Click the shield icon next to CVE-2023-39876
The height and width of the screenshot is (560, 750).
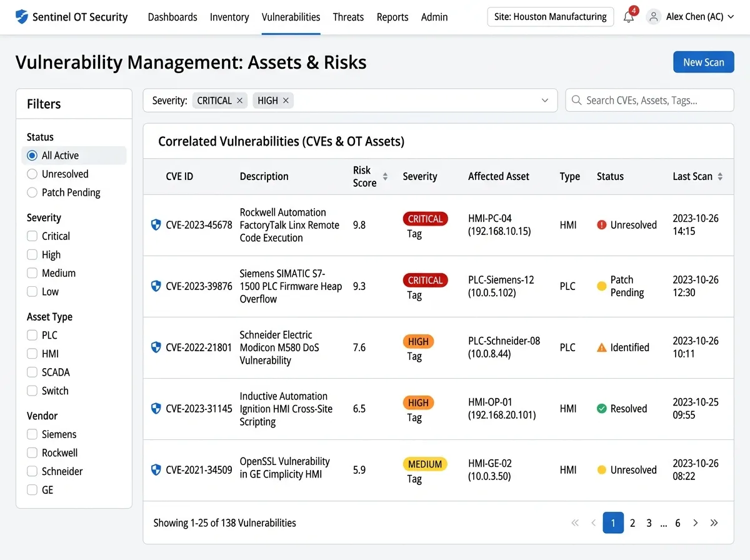pos(156,286)
